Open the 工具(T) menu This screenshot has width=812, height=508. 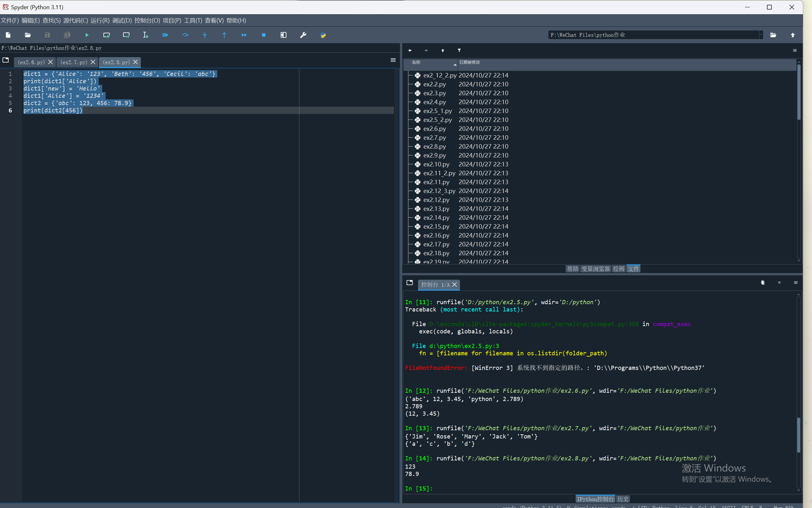point(193,21)
